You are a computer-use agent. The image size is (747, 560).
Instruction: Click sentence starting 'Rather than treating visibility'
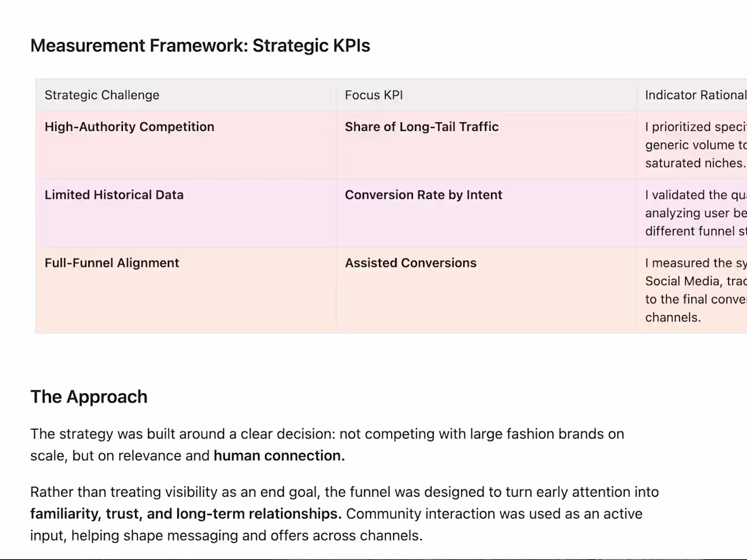[344, 503]
